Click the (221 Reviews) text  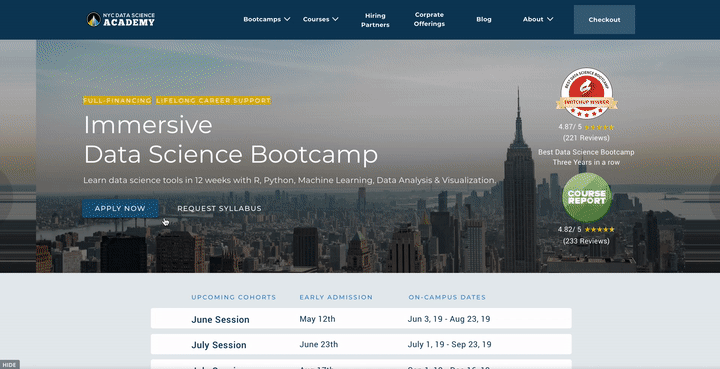tap(586, 138)
